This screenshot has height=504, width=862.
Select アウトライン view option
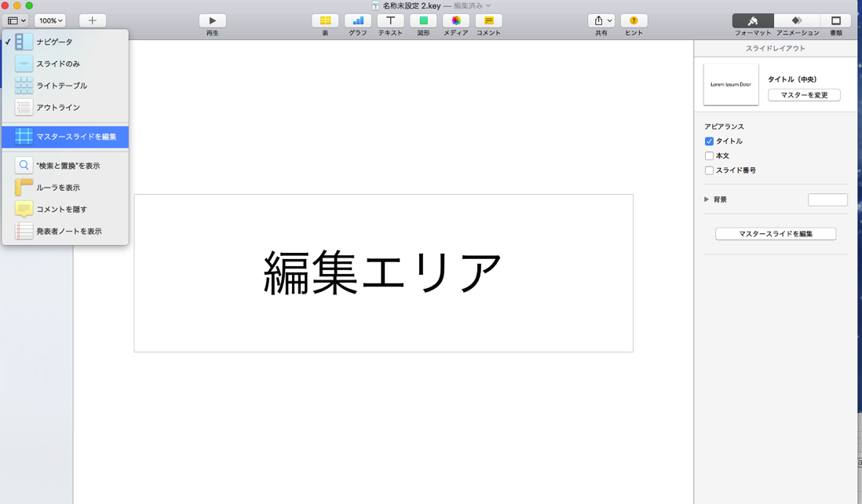coord(65,108)
